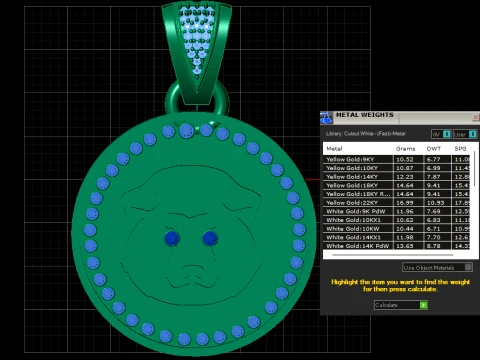The width and height of the screenshot is (480, 360).
Task: Click the Calculate button
Action: [x=401, y=305]
